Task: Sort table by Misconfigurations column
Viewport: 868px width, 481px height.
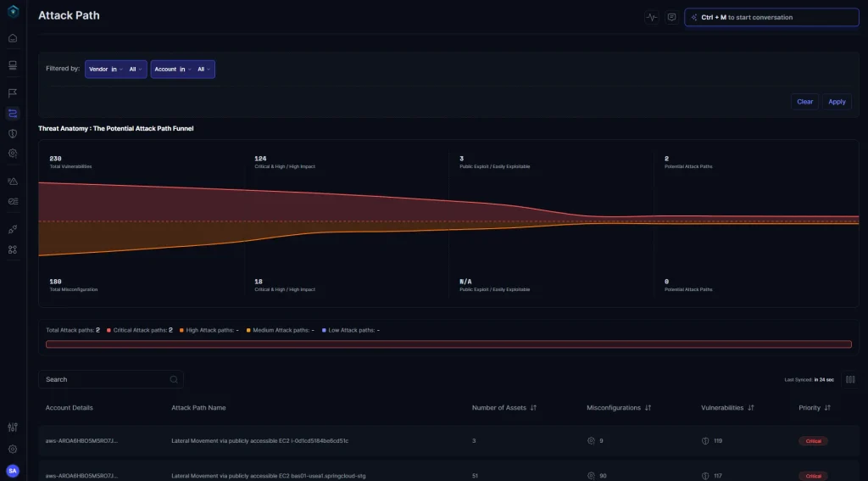Action: click(x=648, y=408)
